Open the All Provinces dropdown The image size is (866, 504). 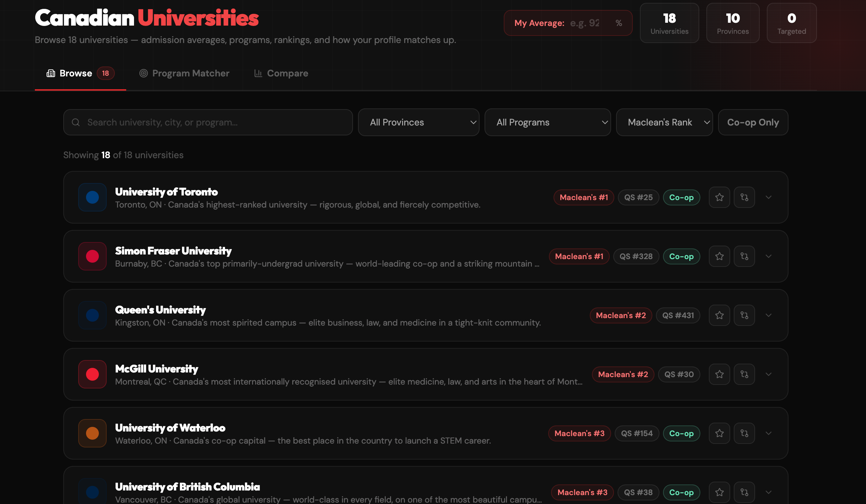point(418,122)
